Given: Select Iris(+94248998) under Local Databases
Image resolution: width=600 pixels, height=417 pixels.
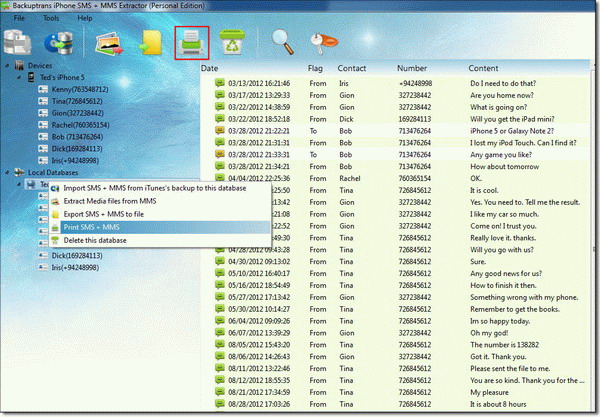Looking at the screenshot, I should pos(75,267).
